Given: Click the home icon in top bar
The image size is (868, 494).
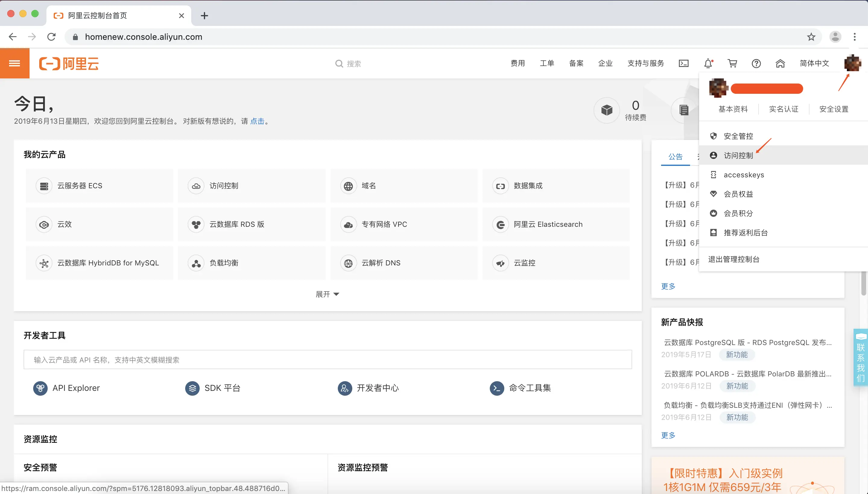Looking at the screenshot, I should click(x=780, y=63).
